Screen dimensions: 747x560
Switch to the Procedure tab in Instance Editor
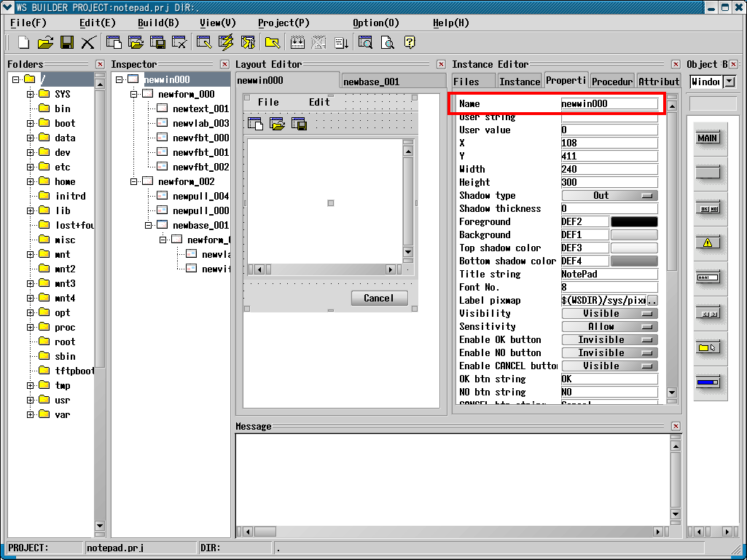(612, 82)
